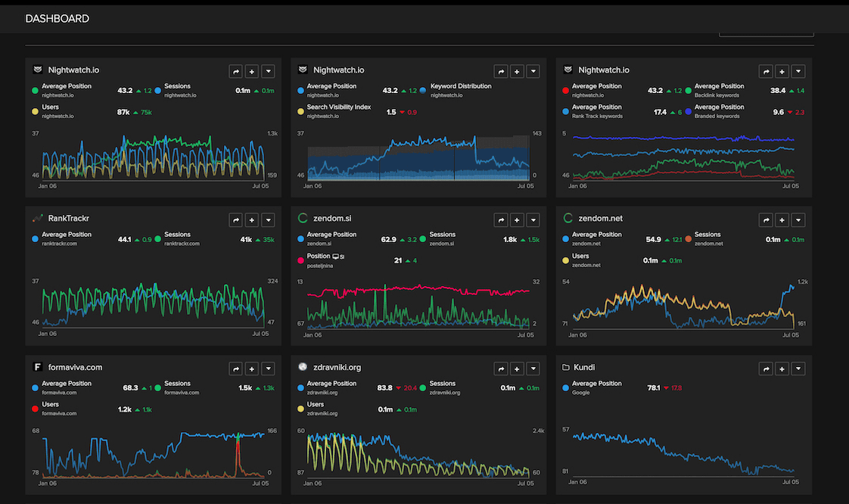This screenshot has width=849, height=504.
Task: Click the RankTrackr site icon
Action: 36,218
